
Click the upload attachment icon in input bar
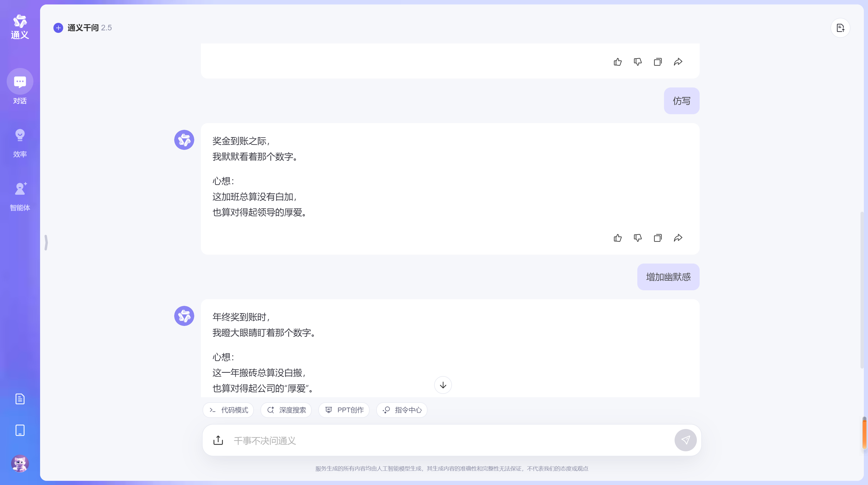[218, 440]
